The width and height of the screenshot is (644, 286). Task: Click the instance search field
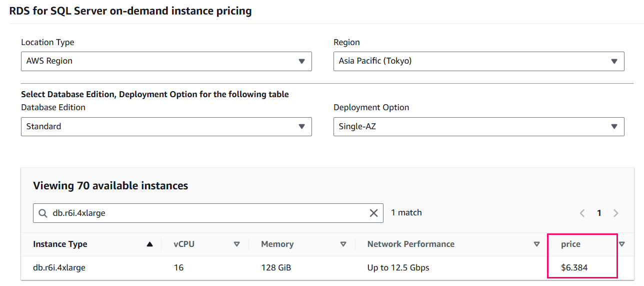(x=208, y=213)
